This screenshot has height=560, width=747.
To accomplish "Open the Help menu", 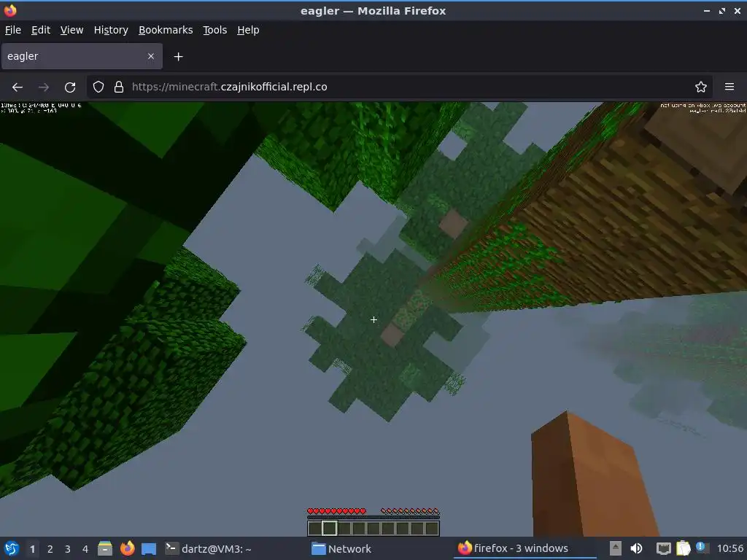I will pyautogui.click(x=248, y=30).
